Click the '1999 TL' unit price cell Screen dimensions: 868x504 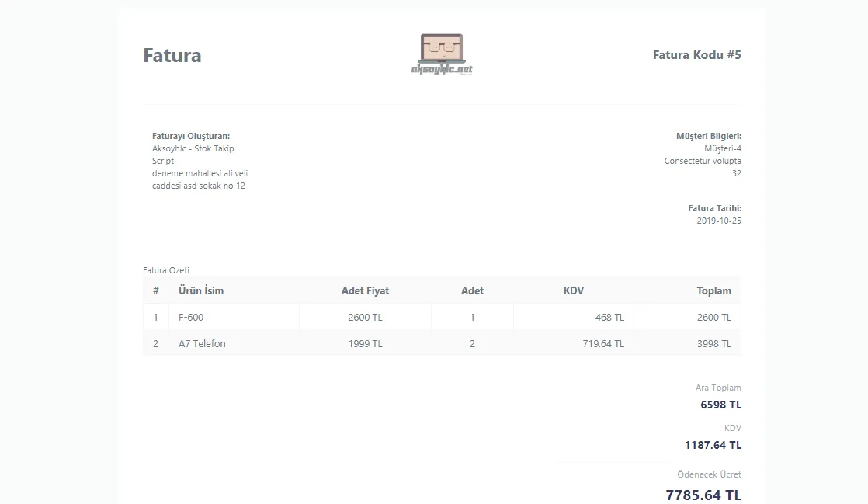tap(366, 343)
